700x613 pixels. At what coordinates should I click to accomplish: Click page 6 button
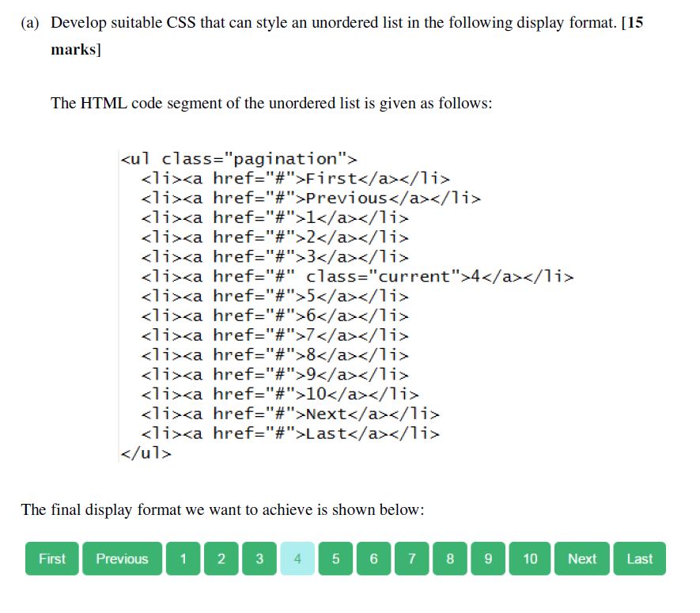click(x=373, y=558)
